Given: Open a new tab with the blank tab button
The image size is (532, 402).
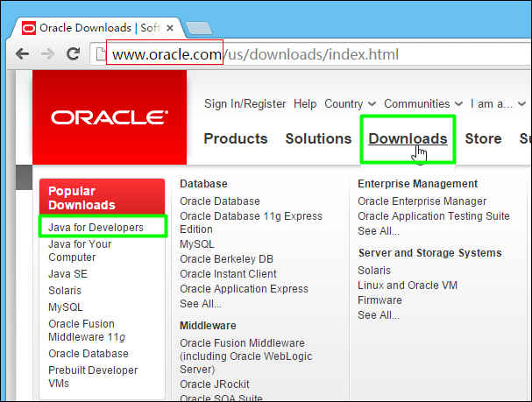Looking at the screenshot, I should click(x=199, y=29).
